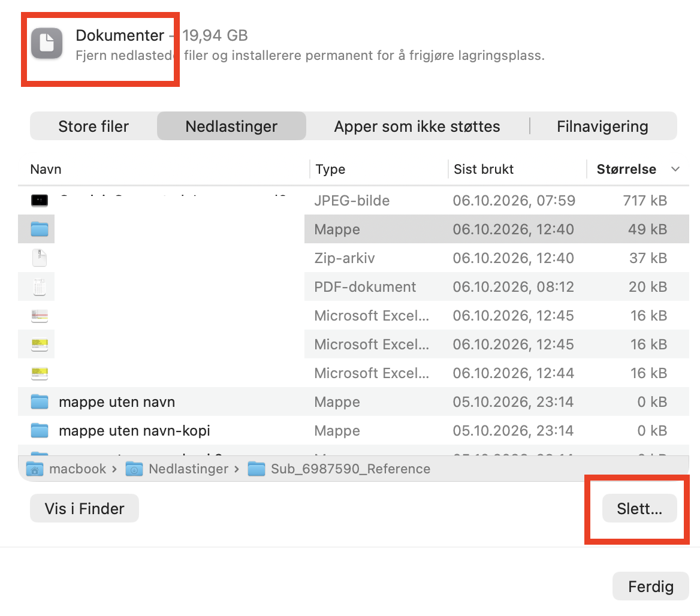Click the '37 kB' size cell
The image size is (700, 616).
click(x=648, y=258)
